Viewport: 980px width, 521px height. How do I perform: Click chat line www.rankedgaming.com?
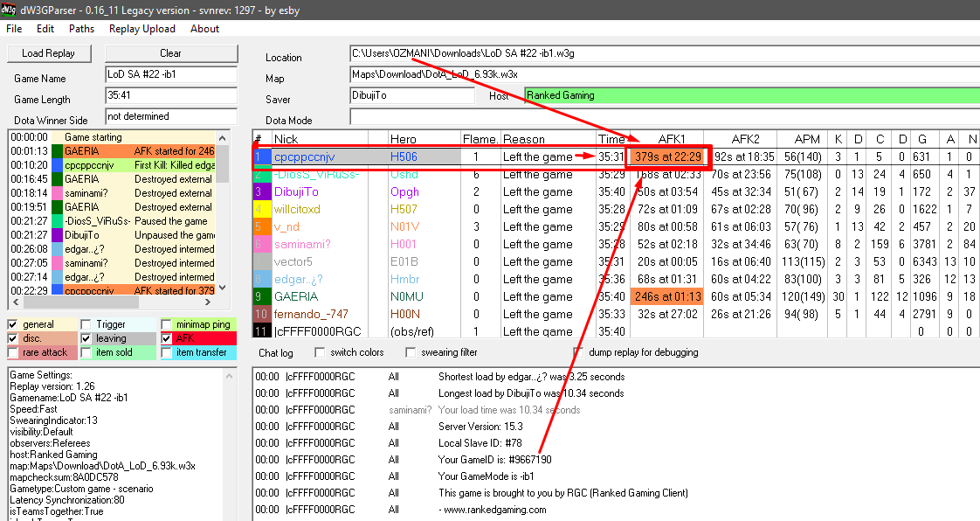pos(492,510)
